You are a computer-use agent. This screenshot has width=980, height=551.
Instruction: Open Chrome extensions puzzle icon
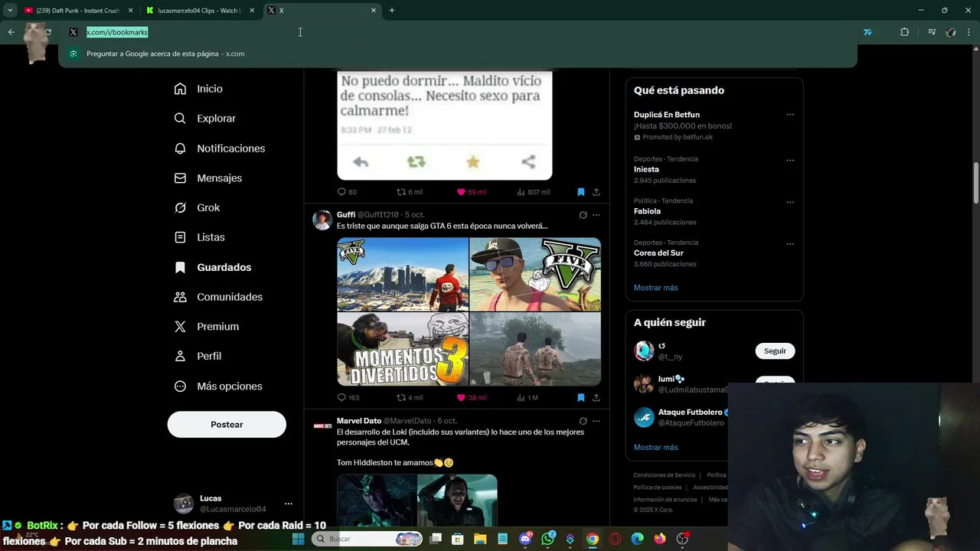tap(904, 32)
